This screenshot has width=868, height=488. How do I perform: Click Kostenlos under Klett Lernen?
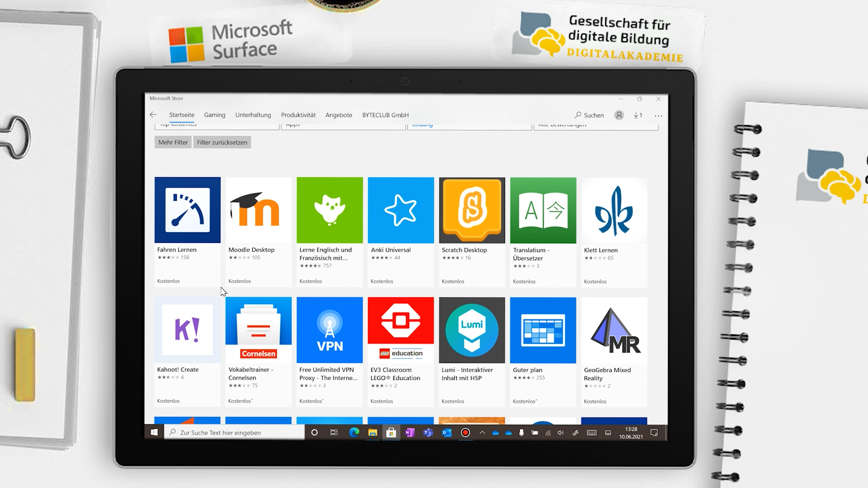point(595,282)
